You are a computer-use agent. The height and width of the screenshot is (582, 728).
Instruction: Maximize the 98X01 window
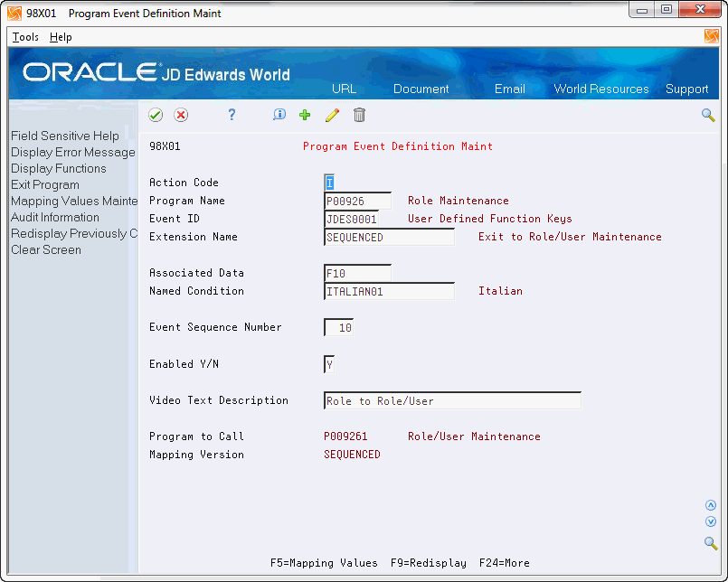coord(667,10)
